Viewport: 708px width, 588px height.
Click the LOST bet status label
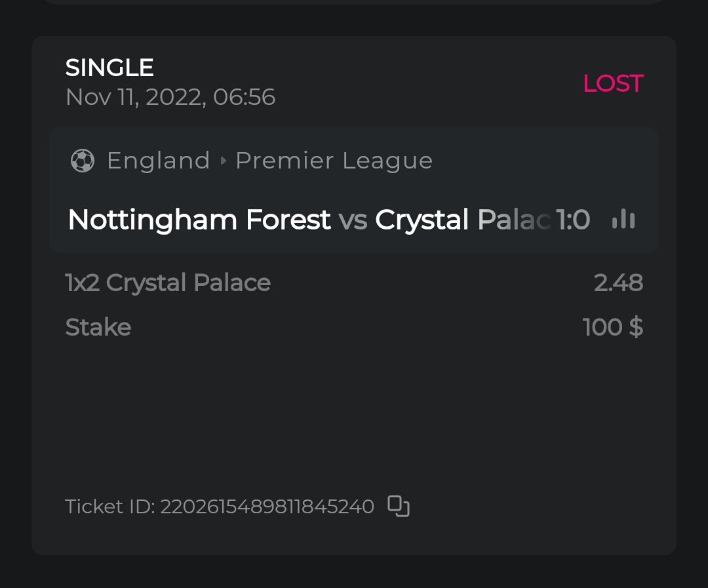[x=613, y=83]
